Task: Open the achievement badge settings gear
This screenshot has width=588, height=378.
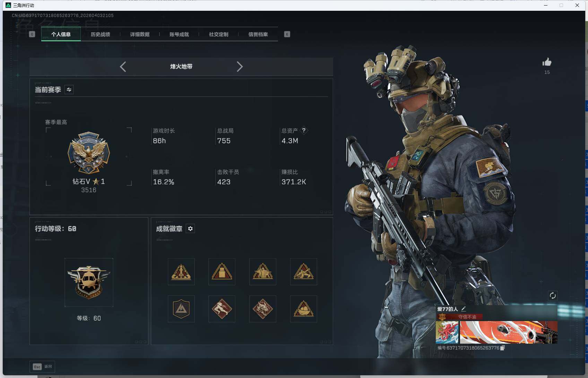Action: point(190,229)
